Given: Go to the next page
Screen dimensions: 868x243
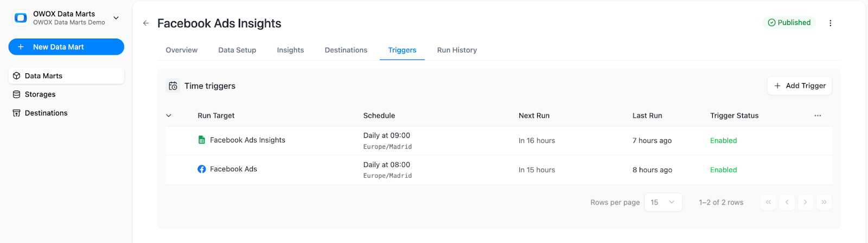Looking at the screenshot, I should click(806, 202).
